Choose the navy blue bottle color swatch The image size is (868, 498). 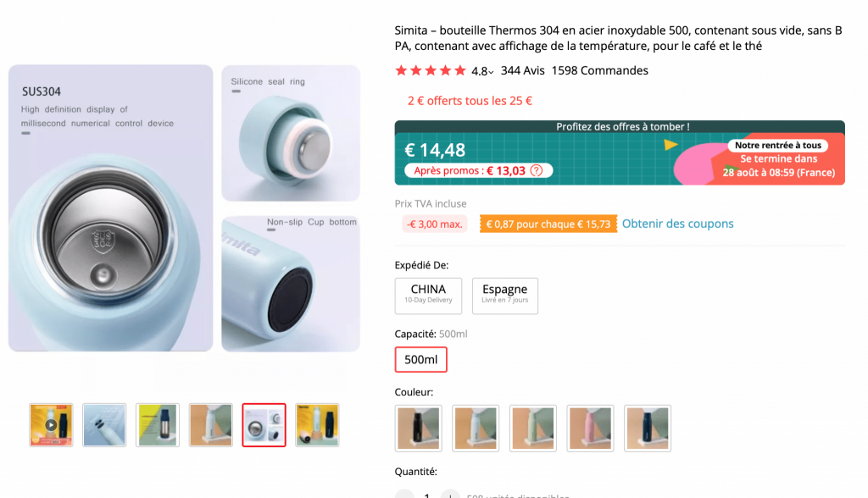(x=648, y=428)
